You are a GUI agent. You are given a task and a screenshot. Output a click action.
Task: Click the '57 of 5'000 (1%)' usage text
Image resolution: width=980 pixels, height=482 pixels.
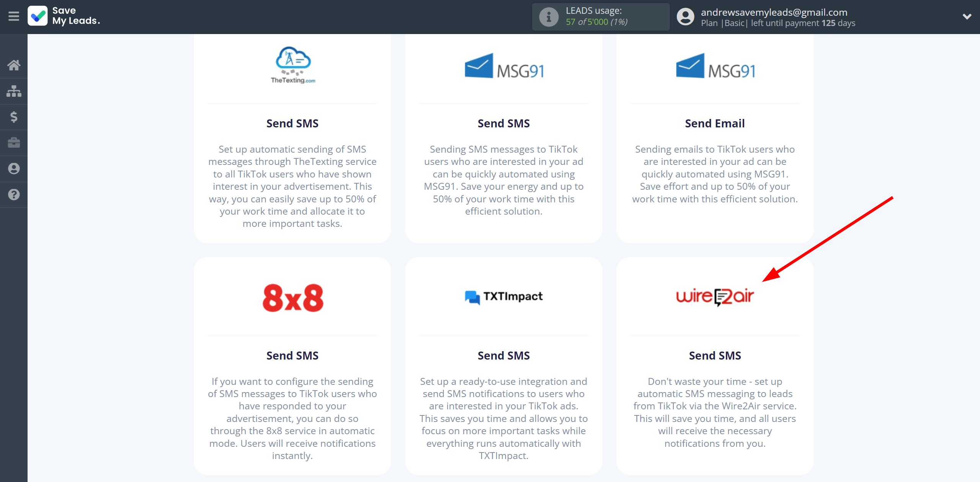pos(597,22)
